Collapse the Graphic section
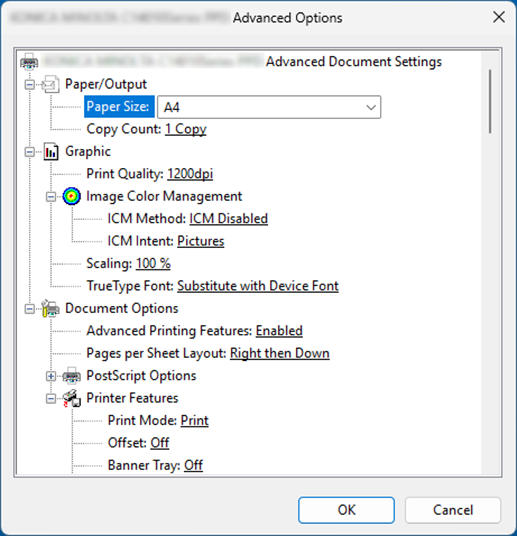Viewport: 517px width, 536px height. pos(30,152)
